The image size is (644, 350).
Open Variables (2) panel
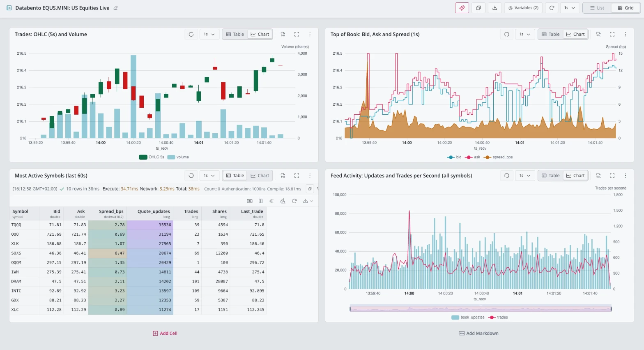click(x=523, y=8)
